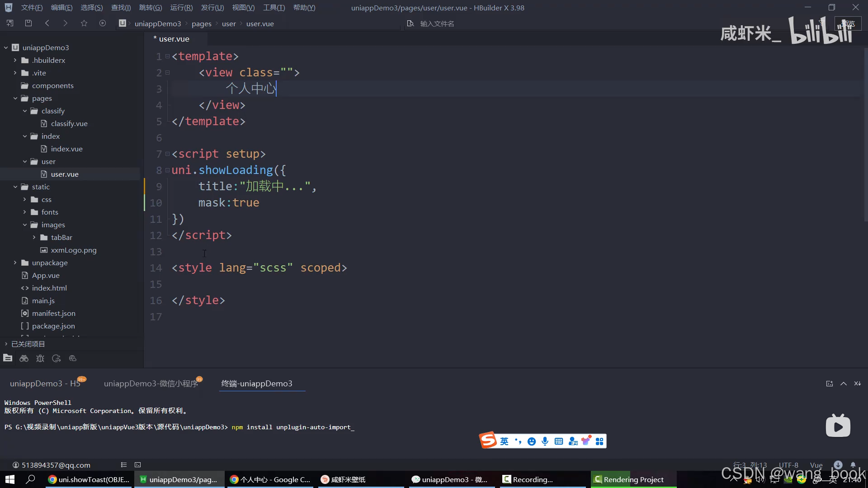
Task: Open Windows taskbar search
Action: click(30, 479)
